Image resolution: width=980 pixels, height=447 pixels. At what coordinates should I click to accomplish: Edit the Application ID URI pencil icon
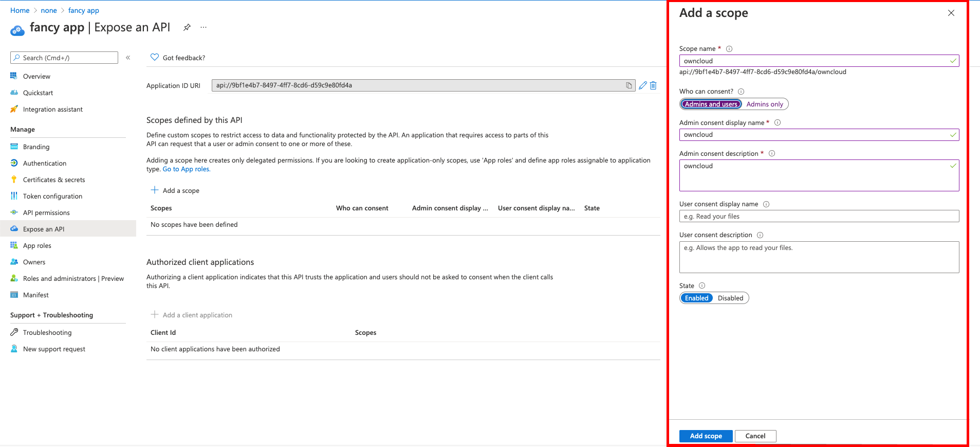(643, 85)
